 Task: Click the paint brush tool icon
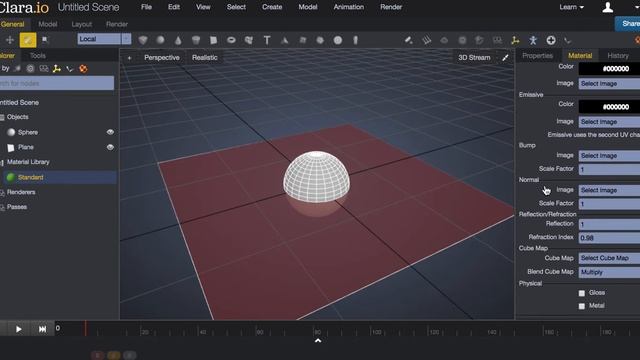[x=408, y=40]
